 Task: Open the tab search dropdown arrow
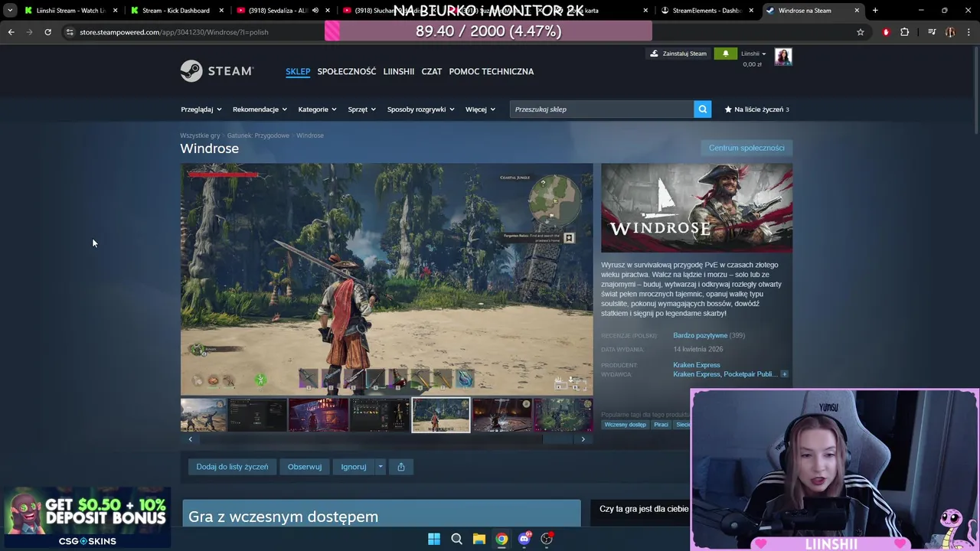click(10, 11)
